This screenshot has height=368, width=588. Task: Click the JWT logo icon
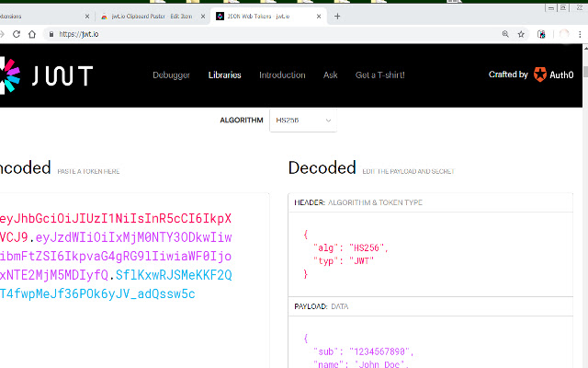(9, 75)
